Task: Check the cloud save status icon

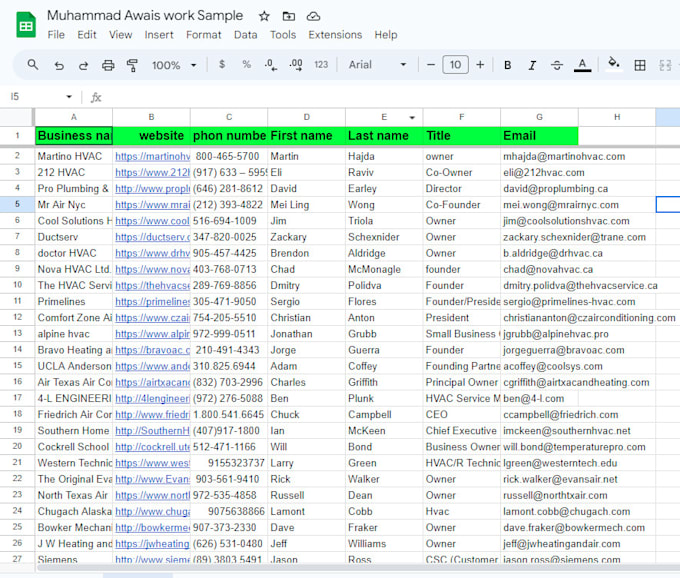Action: pyautogui.click(x=313, y=16)
